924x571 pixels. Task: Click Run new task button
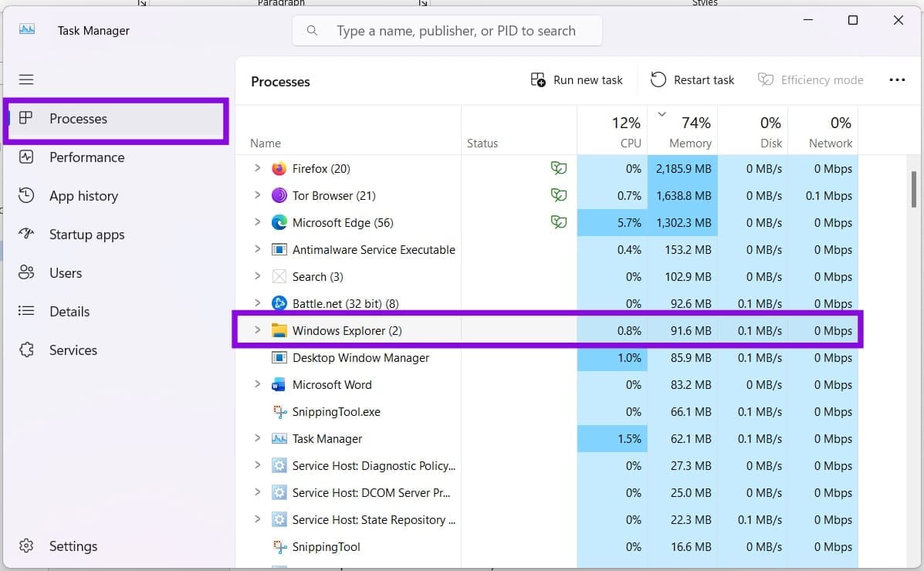click(x=577, y=80)
